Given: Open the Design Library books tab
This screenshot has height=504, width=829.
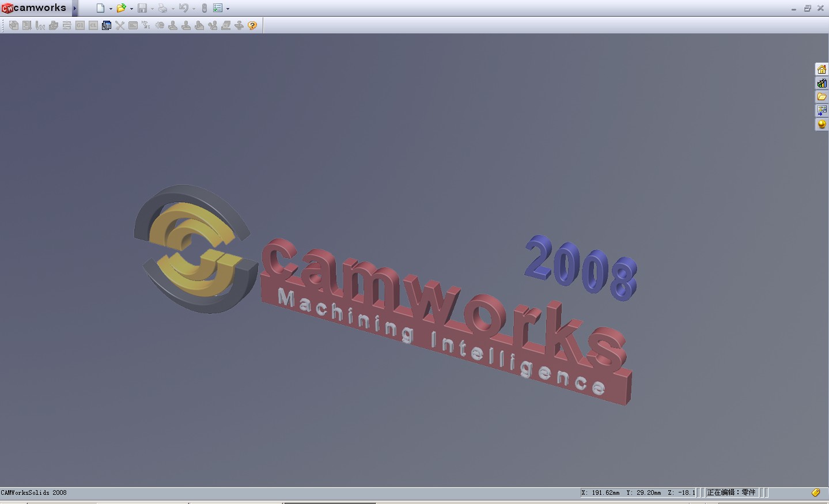Looking at the screenshot, I should 822,83.
